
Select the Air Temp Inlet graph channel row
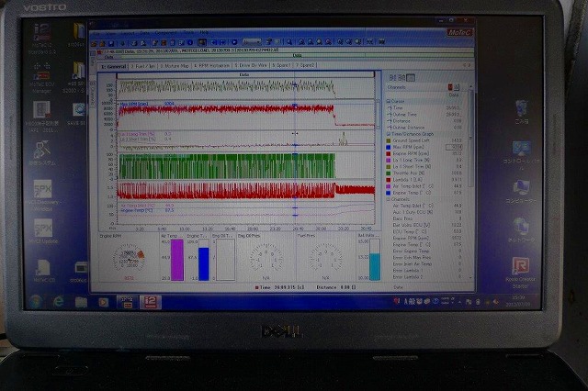[x=426, y=186]
